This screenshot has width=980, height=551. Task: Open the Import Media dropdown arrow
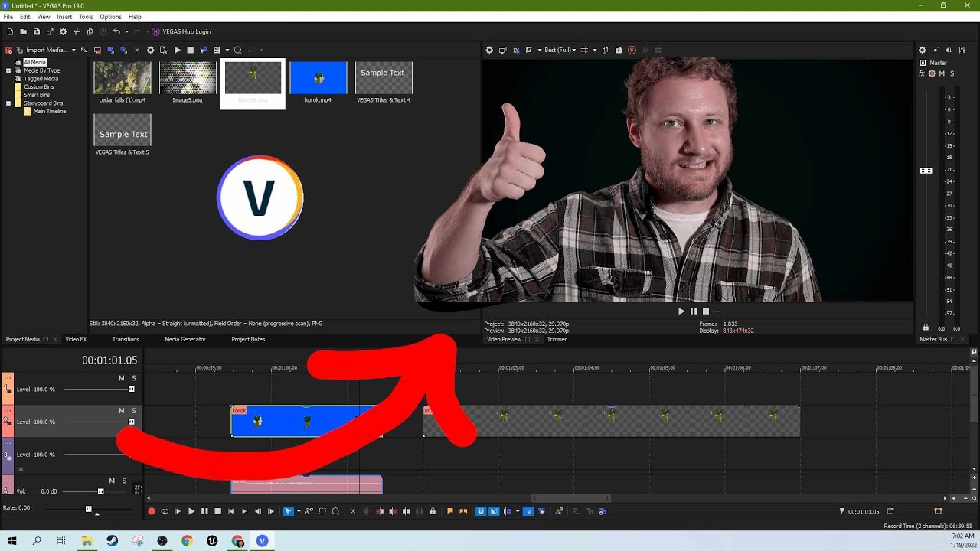tap(72, 50)
